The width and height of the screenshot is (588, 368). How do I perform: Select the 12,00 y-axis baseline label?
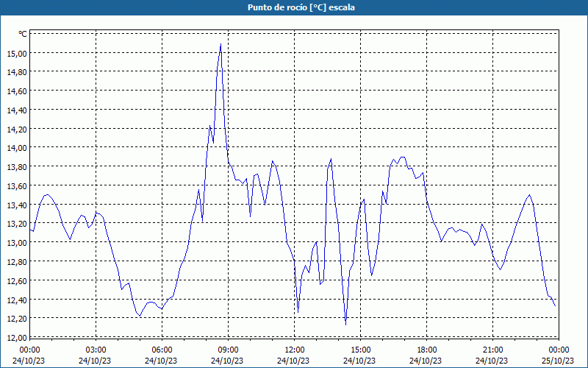[x=17, y=338]
